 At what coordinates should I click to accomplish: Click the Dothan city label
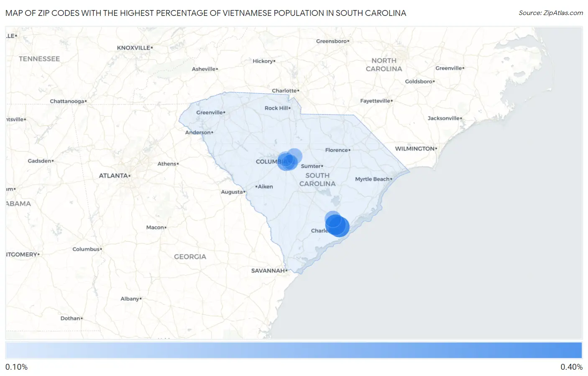point(70,318)
